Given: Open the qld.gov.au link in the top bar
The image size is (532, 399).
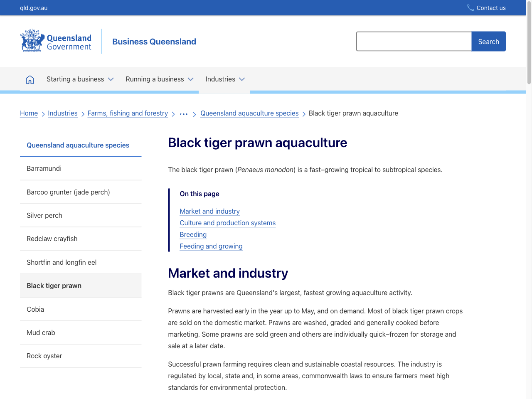Looking at the screenshot, I should click(x=32, y=7).
